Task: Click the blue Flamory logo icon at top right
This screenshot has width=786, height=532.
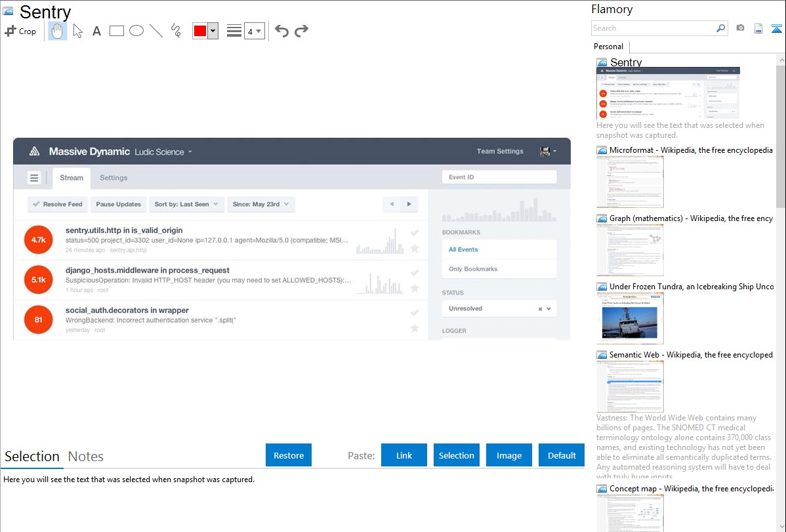Action: point(776,29)
